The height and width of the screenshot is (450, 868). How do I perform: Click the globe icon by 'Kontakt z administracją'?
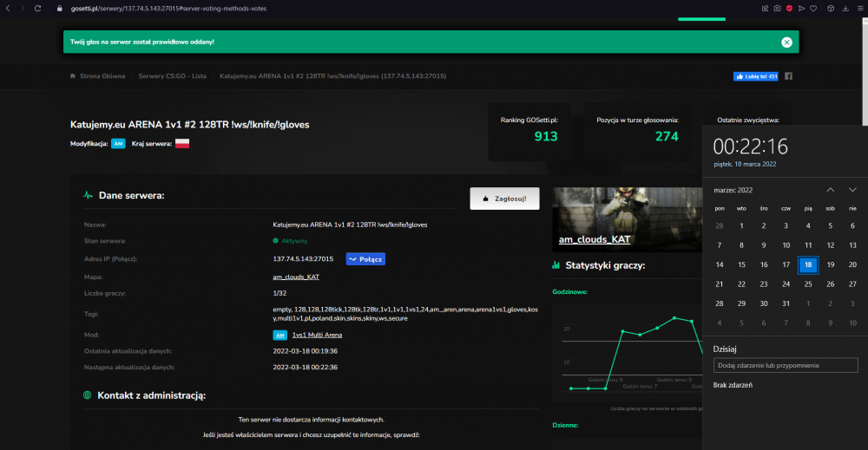pos(87,395)
